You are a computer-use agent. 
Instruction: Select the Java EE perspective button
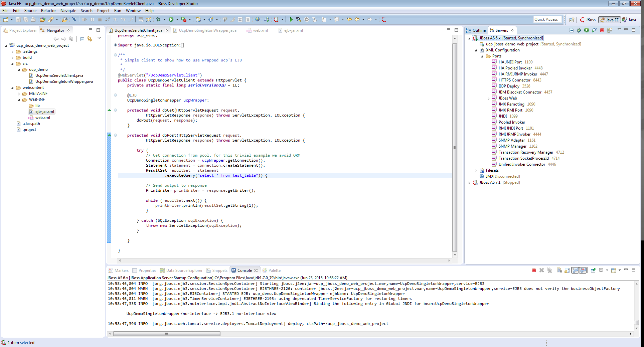click(609, 19)
